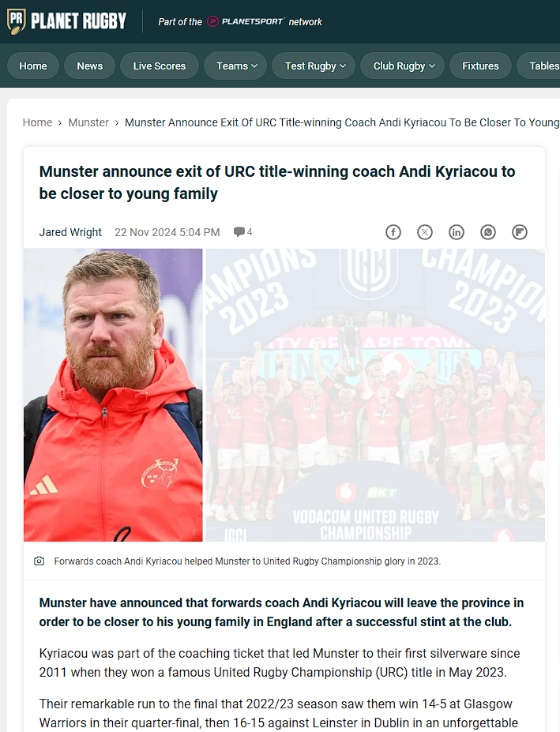This screenshot has width=560, height=732.
Task: Click the Munster breadcrumb link
Action: [x=88, y=122]
